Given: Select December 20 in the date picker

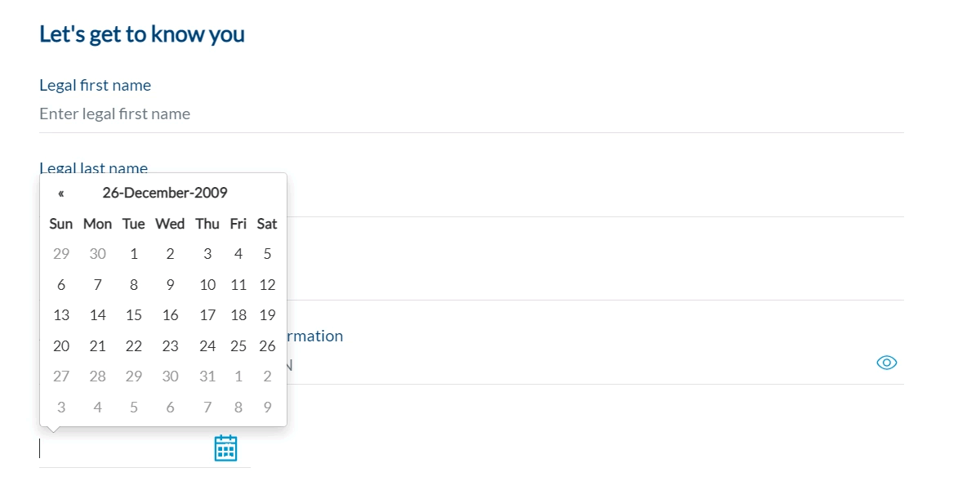Looking at the screenshot, I should coord(61,346).
